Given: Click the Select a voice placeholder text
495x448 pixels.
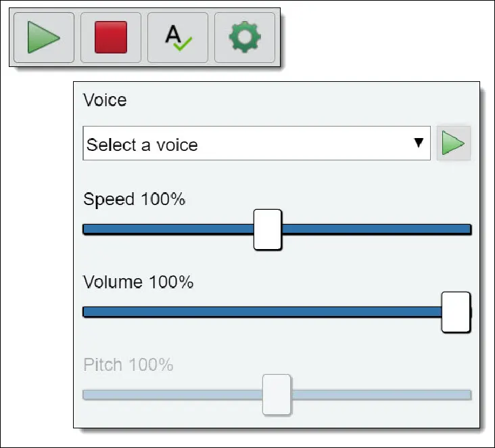Looking at the screenshot, I should tap(142, 145).
